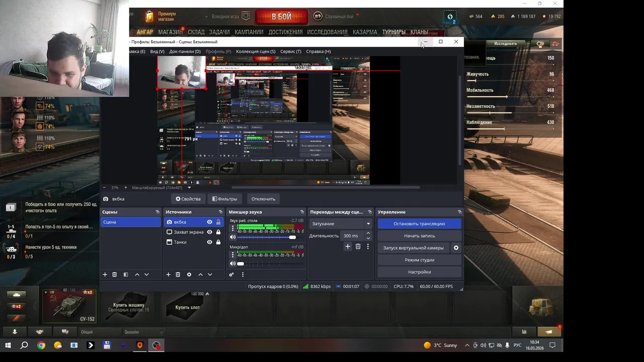Screen dimensions: 644x362
Task: Decrease Длительность value with down arrow
Action: point(368,238)
